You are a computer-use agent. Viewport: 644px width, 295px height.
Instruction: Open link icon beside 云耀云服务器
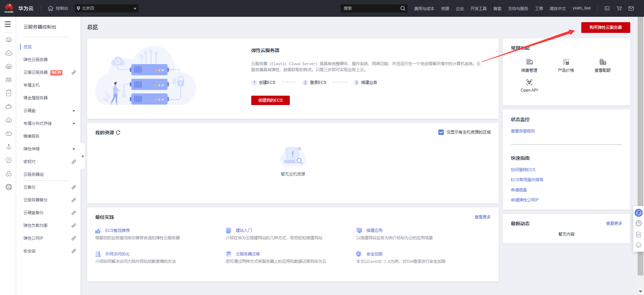click(x=74, y=72)
